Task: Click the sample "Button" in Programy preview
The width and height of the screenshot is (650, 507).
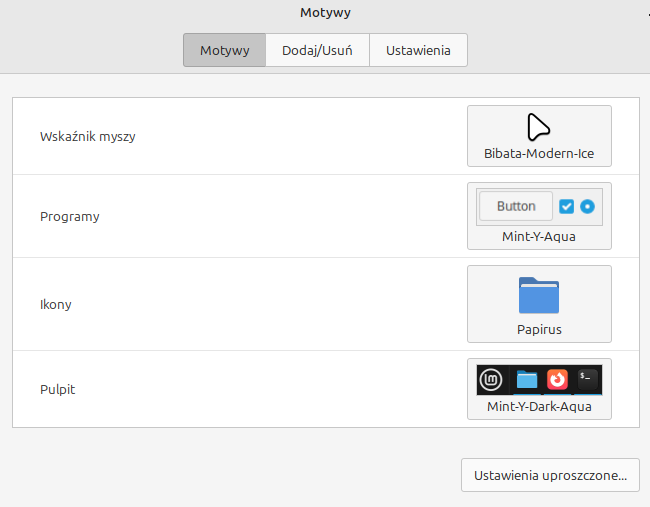Action: coord(516,206)
